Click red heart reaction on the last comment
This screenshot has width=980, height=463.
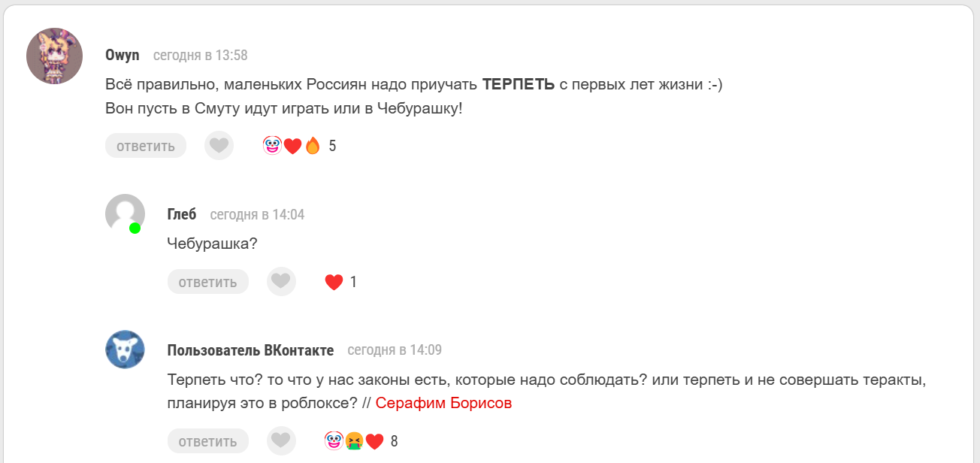(374, 441)
